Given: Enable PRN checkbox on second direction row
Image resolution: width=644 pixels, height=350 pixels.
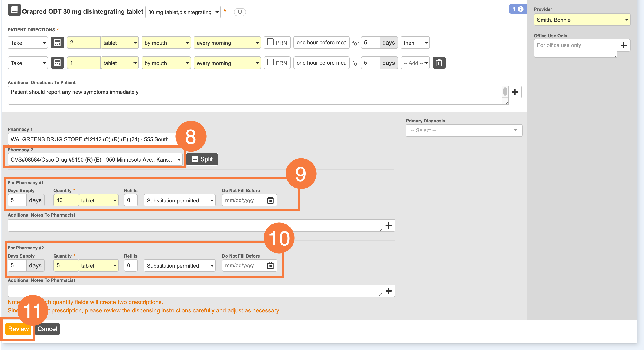Looking at the screenshot, I should tap(270, 62).
